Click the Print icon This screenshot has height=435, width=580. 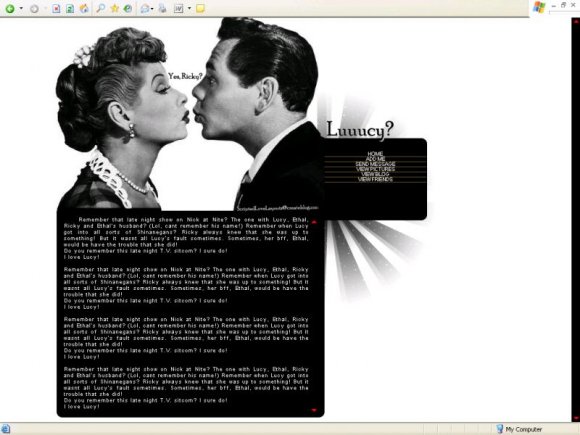coord(162,8)
